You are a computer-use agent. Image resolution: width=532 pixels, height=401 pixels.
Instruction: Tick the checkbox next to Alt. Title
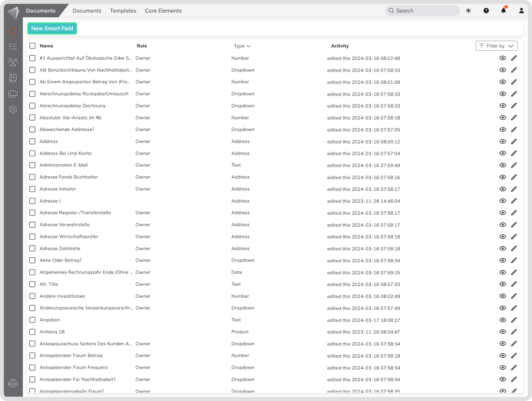pos(33,284)
